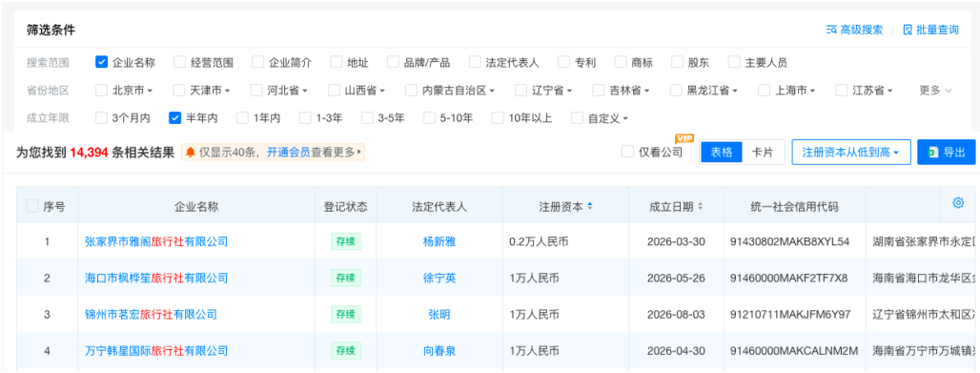Viewport: 980px width, 373px height.
Task: Click credit code 91210711MAKJFM6Y97
Action: [x=790, y=314]
